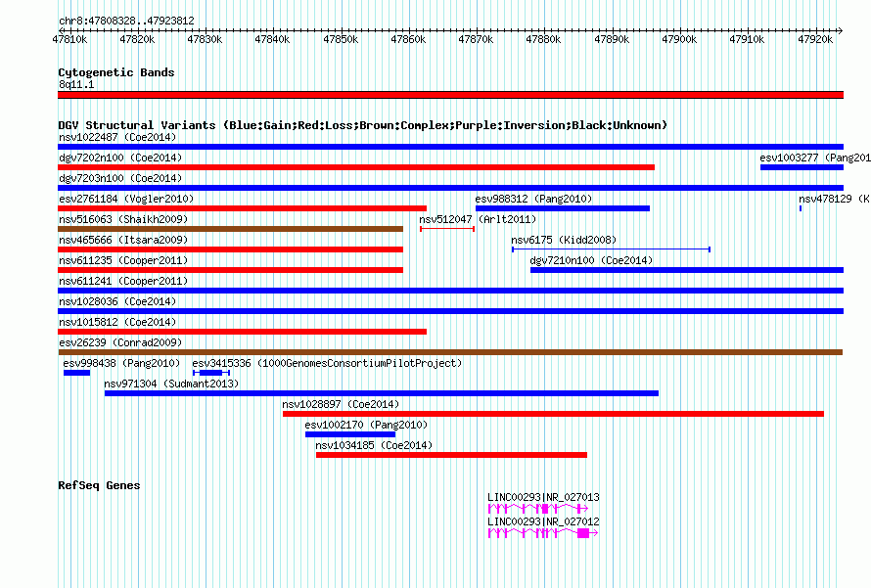The height and width of the screenshot is (588, 871).
Task: Click the 47810k ruler tick
Action: click(70, 39)
